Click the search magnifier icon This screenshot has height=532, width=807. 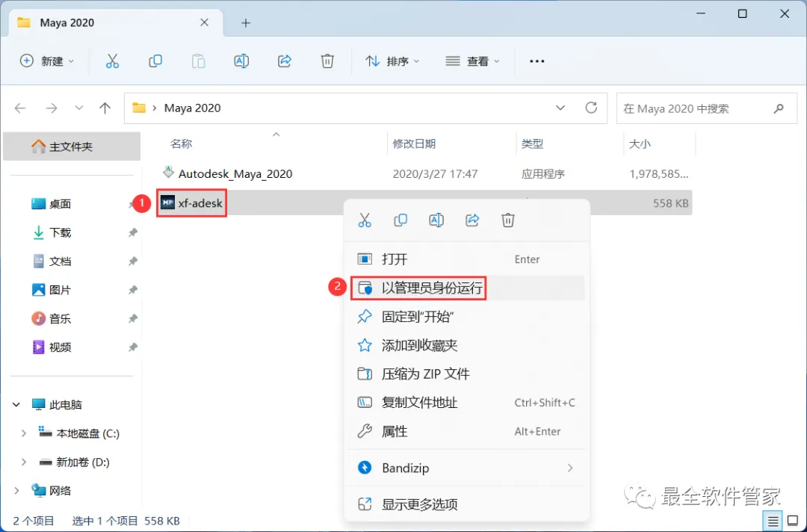779,108
